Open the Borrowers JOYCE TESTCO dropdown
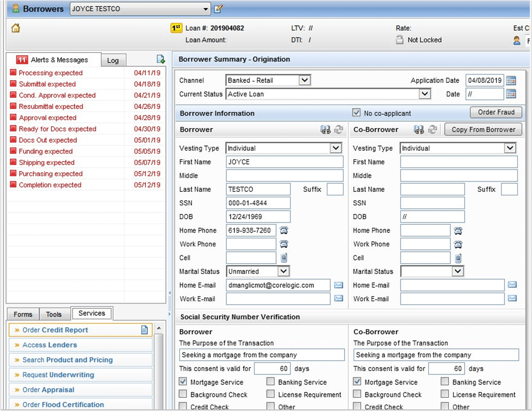The image size is (532, 411). [x=206, y=9]
